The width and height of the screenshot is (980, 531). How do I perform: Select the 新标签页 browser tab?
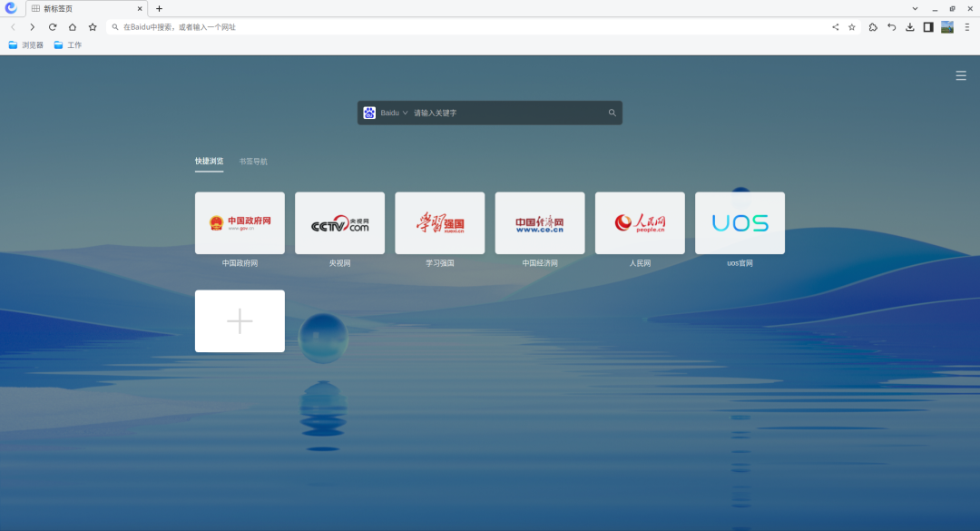(86, 9)
